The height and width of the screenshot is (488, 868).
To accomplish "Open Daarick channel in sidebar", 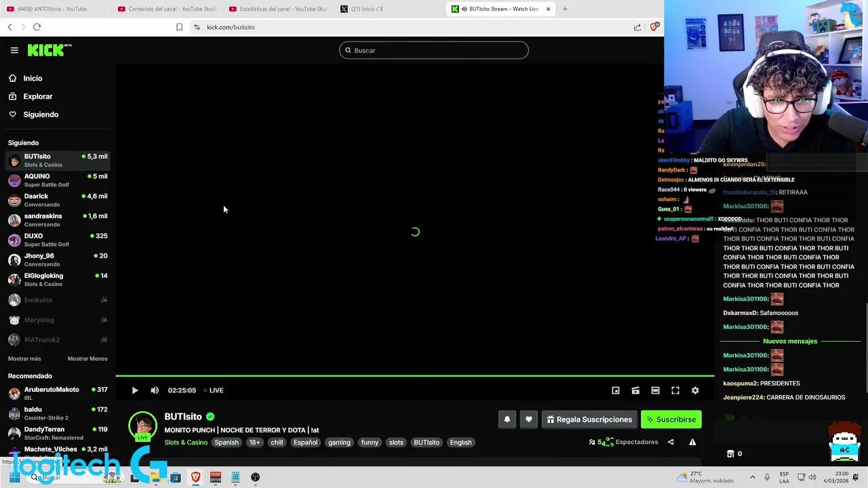I will pos(58,200).
